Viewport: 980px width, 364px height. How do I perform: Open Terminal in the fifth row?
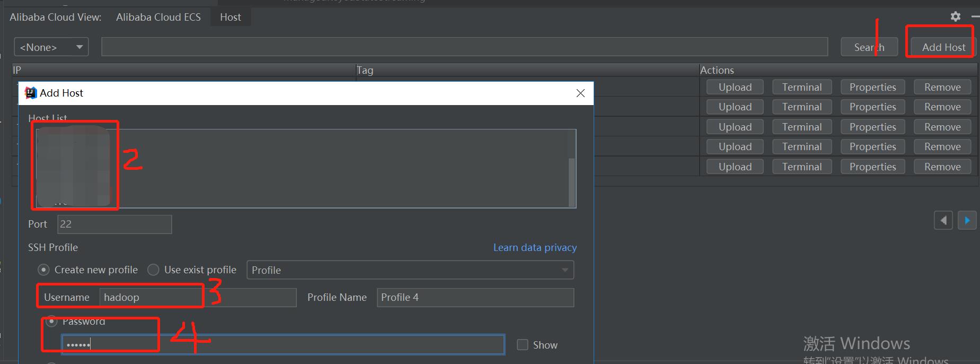802,167
